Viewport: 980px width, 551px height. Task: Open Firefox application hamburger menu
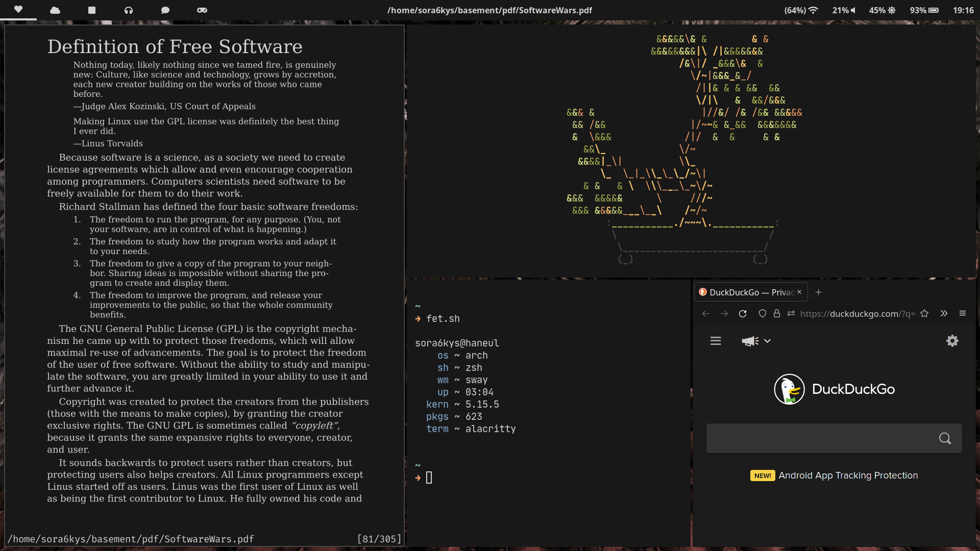[x=963, y=314]
